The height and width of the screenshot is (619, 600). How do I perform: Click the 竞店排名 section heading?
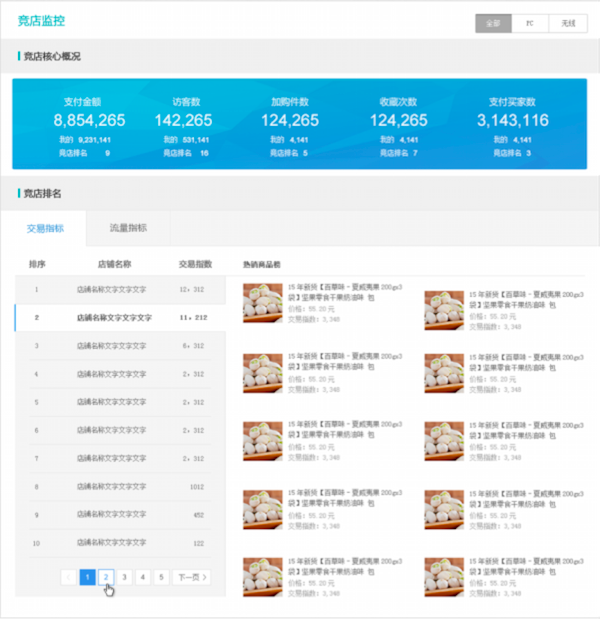tap(43, 193)
